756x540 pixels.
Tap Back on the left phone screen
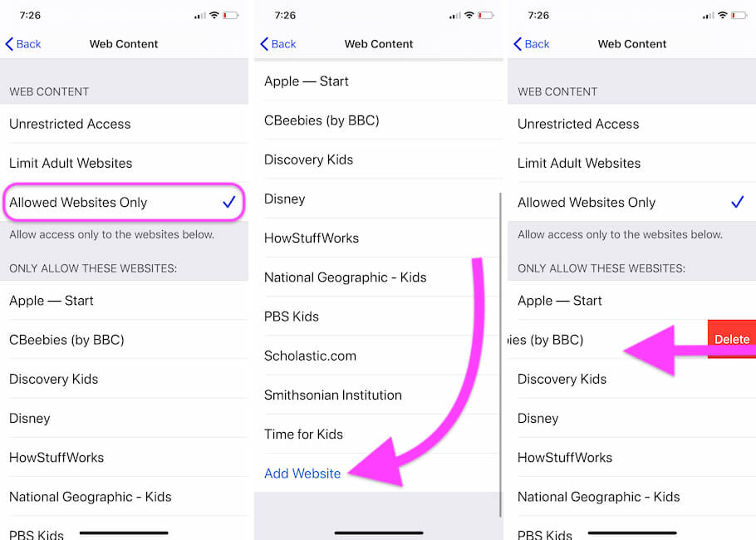point(23,44)
